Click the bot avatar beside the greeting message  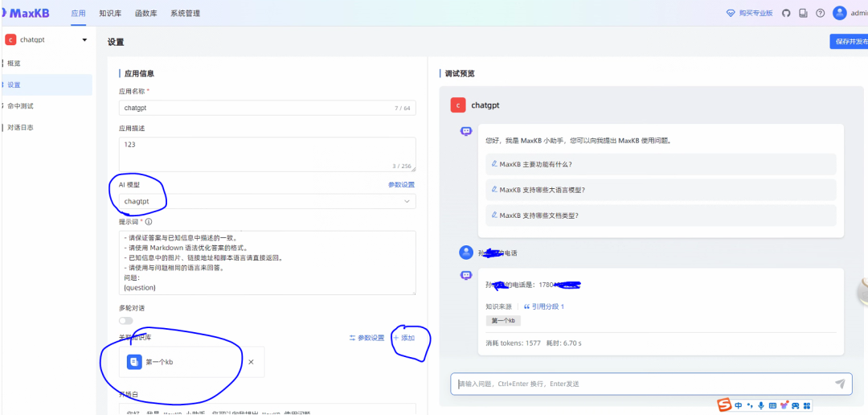(466, 131)
